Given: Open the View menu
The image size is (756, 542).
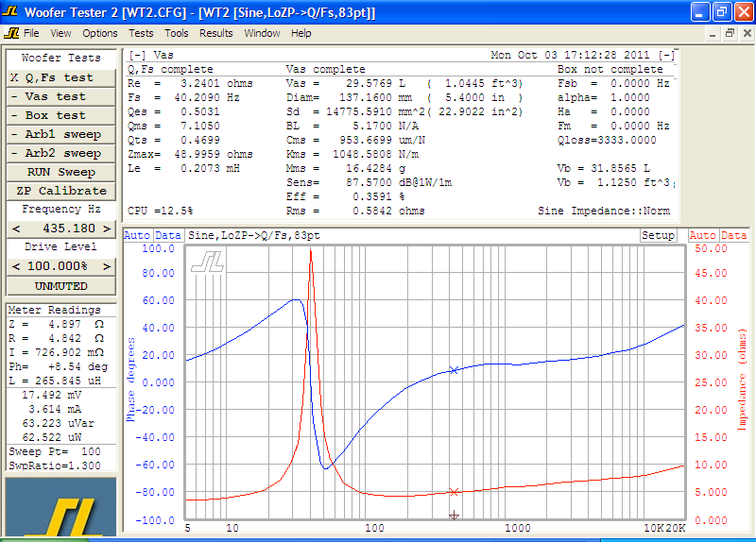Looking at the screenshot, I should pyautogui.click(x=60, y=33).
